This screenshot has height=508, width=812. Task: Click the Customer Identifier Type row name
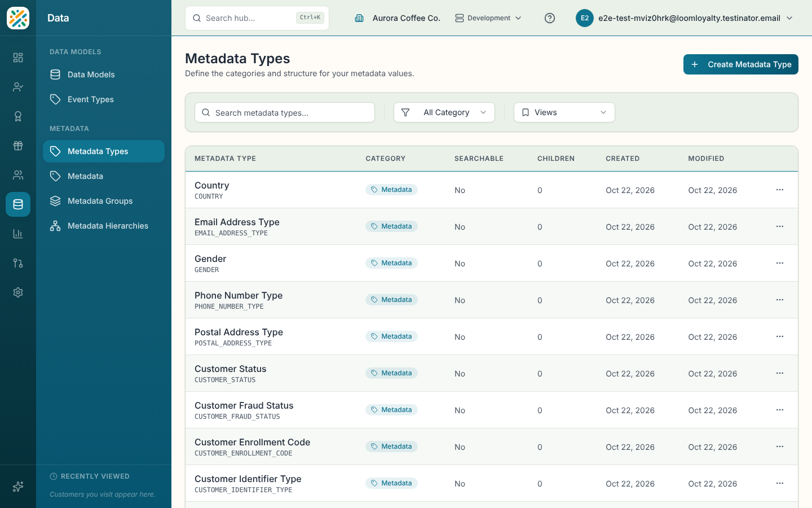pos(248,479)
